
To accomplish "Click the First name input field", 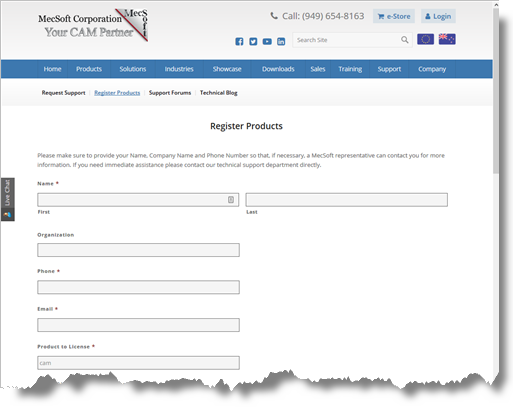I will coord(138,200).
